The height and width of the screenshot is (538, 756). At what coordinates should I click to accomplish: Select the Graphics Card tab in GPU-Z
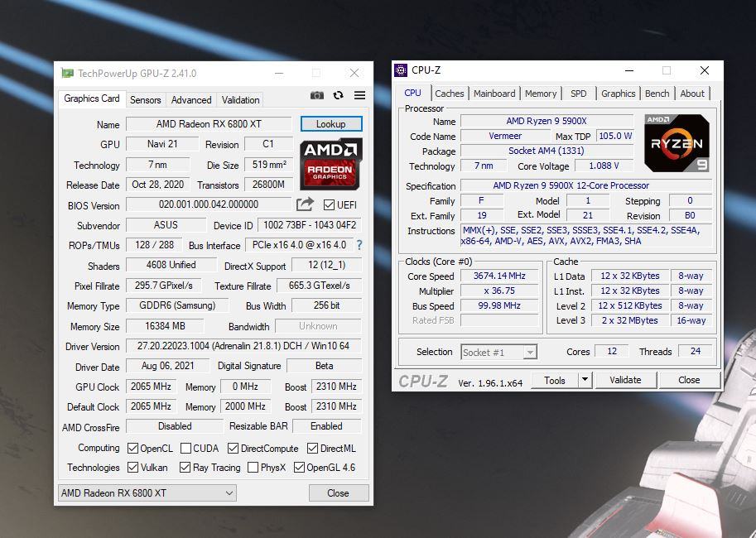(92, 98)
